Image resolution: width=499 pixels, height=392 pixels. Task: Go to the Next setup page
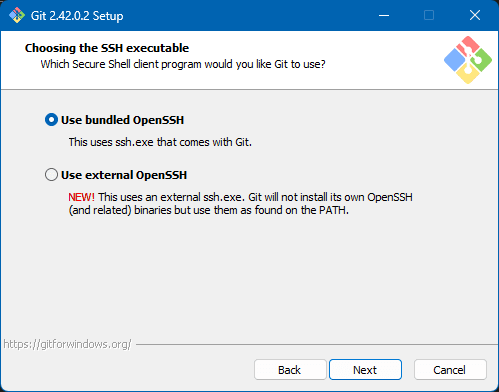click(365, 370)
